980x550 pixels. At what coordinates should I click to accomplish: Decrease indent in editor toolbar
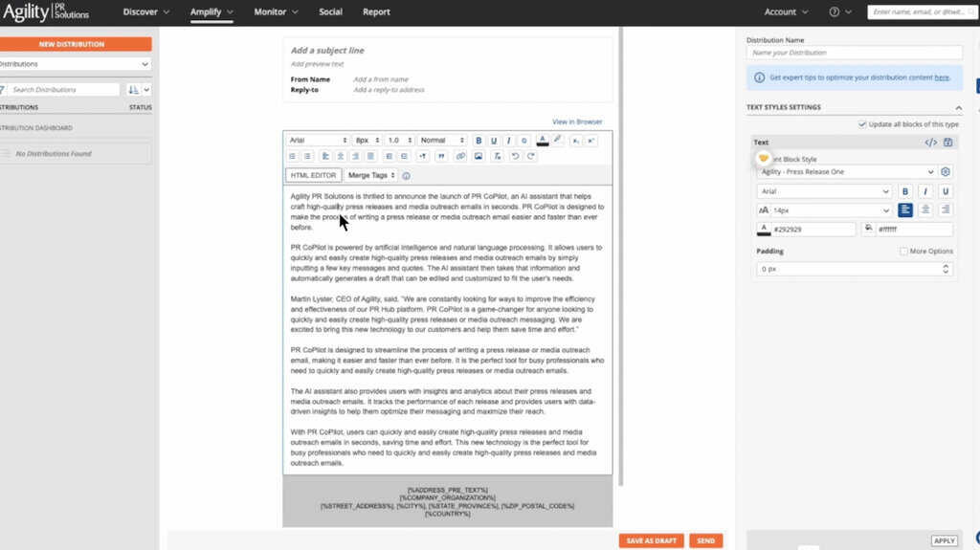[x=389, y=156]
